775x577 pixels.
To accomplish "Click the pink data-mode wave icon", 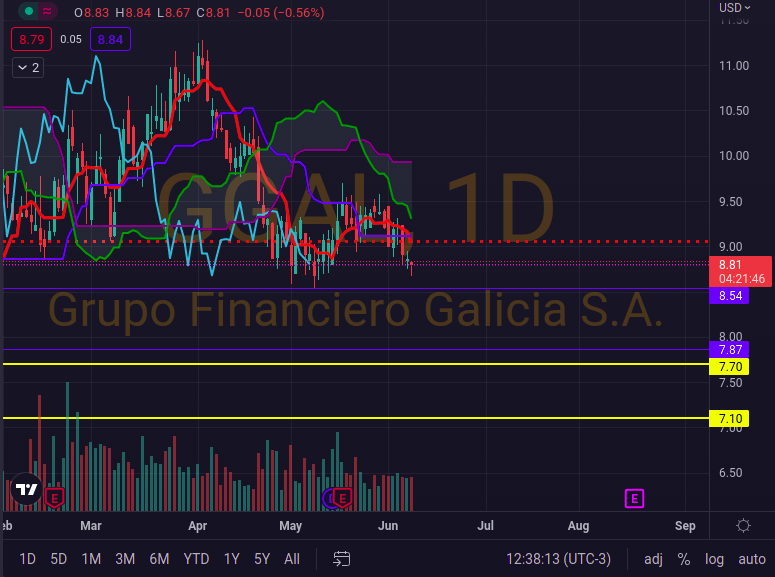I will [48, 12].
